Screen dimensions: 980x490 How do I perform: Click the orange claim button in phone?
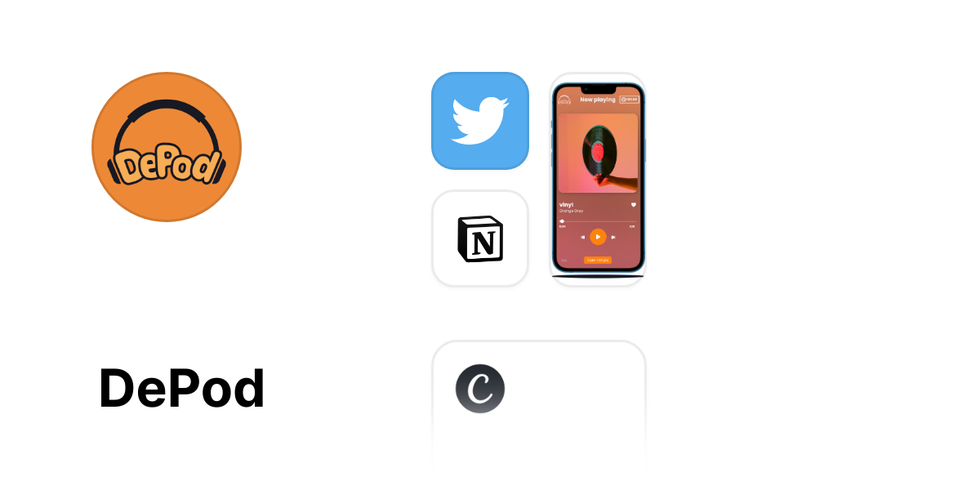pos(598,260)
